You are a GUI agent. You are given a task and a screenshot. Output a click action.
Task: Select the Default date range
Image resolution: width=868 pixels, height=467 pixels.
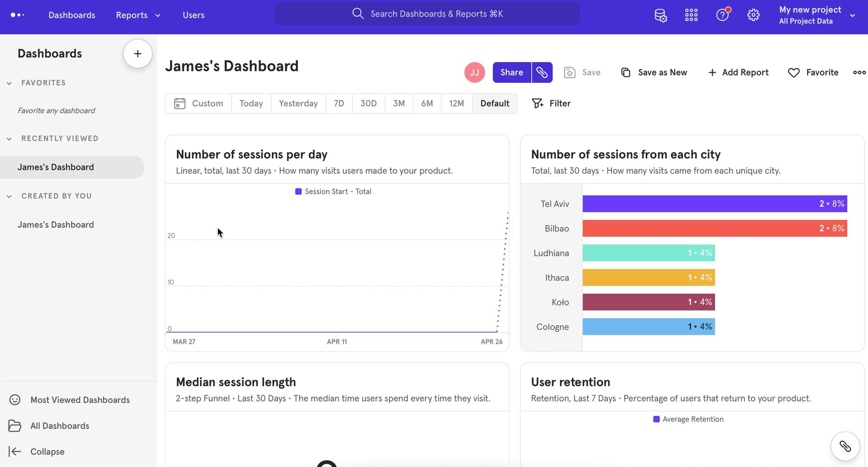495,104
